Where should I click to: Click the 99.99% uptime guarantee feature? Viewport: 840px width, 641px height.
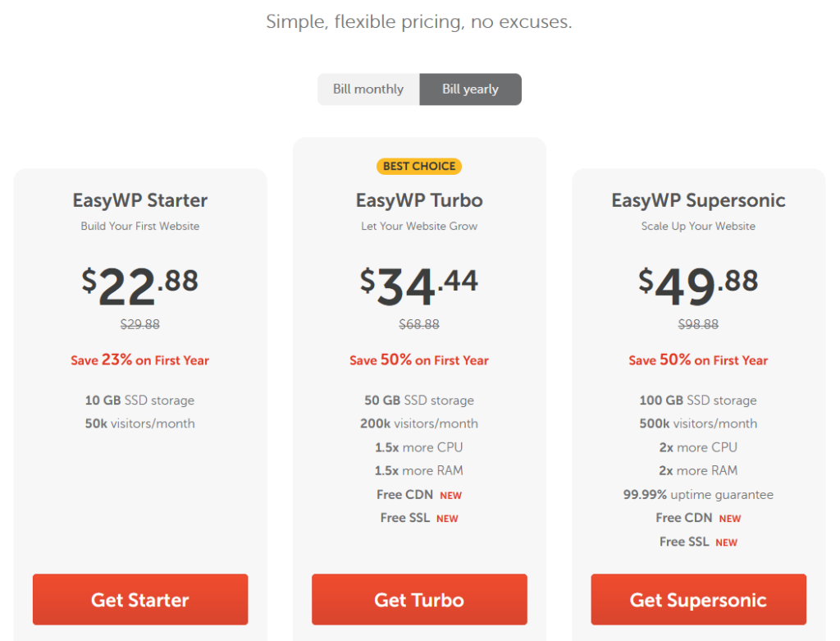(698, 495)
